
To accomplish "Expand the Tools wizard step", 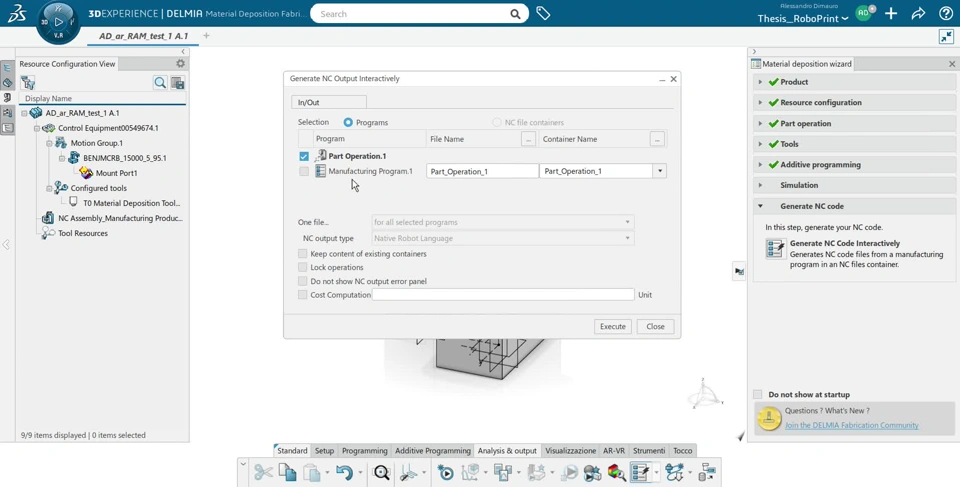I will 760,144.
